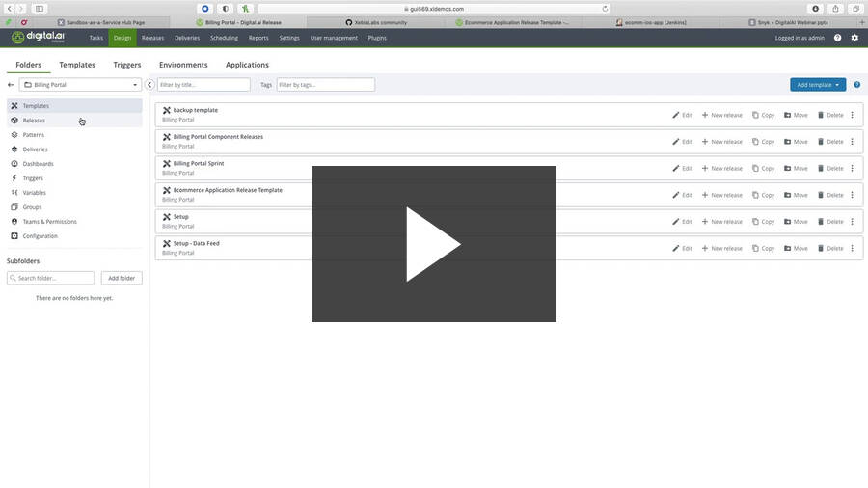Select Dashboards in the sidebar
The width and height of the screenshot is (868, 488).
click(74, 164)
